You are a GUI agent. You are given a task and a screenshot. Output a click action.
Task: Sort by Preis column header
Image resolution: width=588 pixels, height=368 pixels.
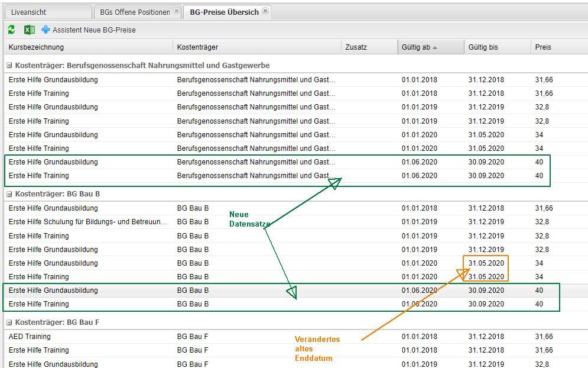543,47
